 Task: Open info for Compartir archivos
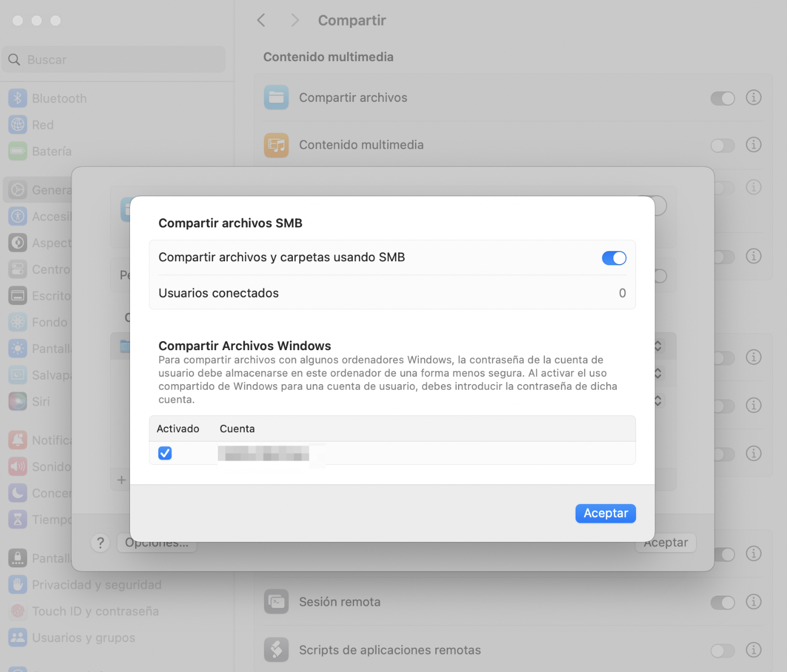[x=754, y=97]
